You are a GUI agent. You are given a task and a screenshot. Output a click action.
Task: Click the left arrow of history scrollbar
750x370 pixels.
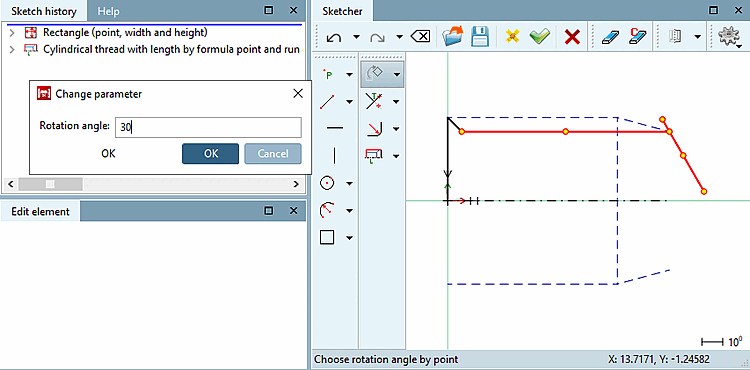click(11, 184)
